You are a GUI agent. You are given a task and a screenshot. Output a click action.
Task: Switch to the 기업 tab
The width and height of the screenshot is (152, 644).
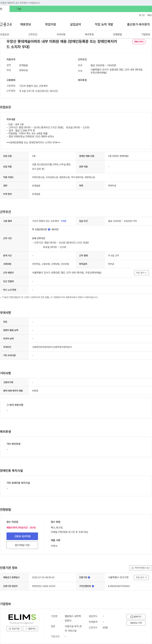(x=19, y=9)
